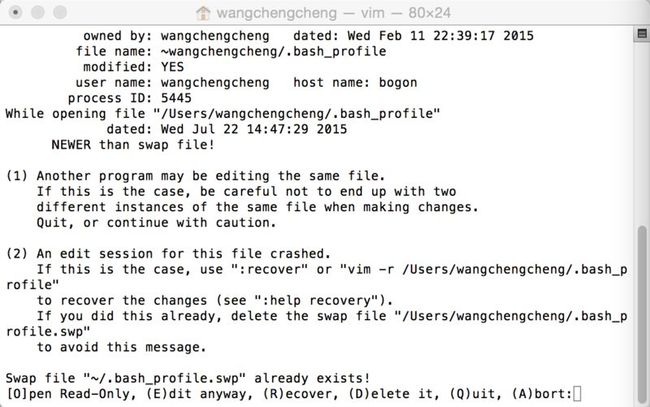
Task: Click the green zoom window button
Action: [x=60, y=12]
